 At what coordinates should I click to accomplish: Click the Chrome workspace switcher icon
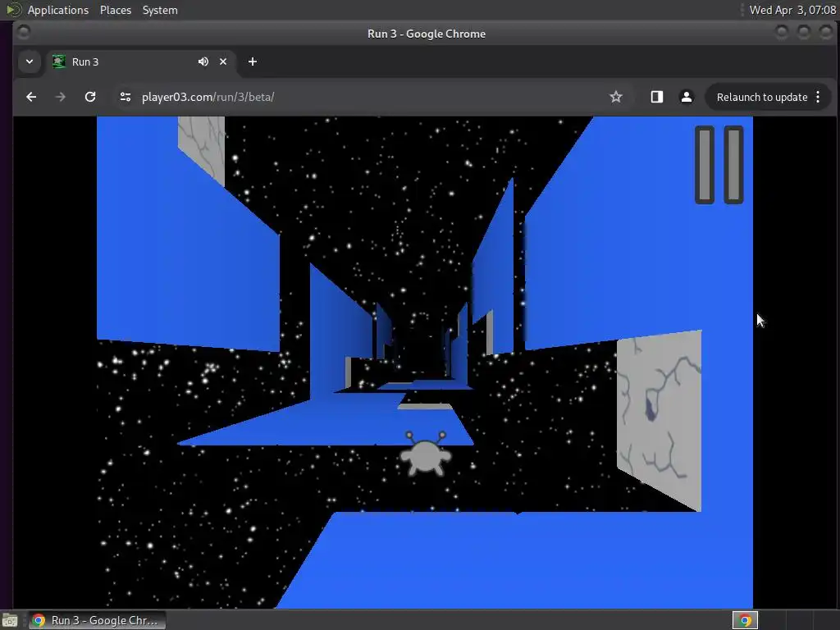tap(745, 620)
